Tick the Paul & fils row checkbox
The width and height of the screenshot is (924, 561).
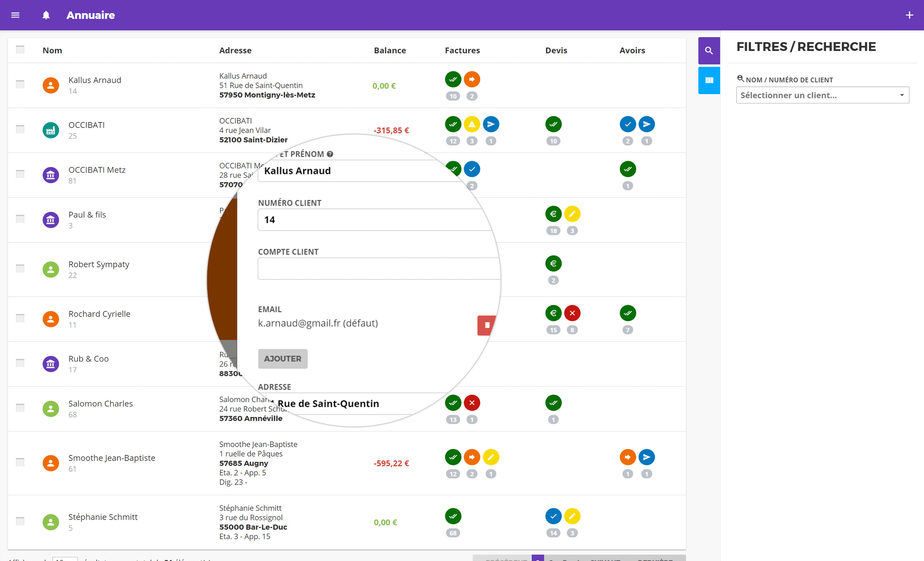click(x=20, y=219)
